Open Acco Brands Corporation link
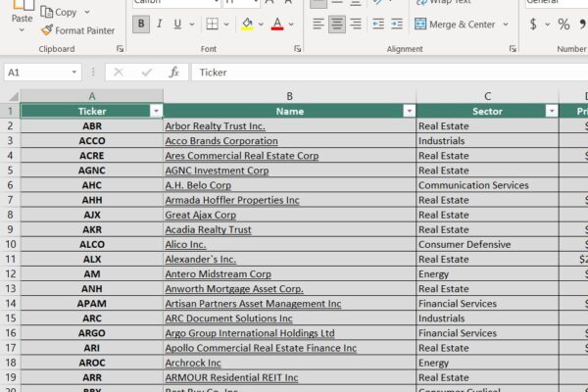This screenshot has height=392, width=588. [x=221, y=141]
